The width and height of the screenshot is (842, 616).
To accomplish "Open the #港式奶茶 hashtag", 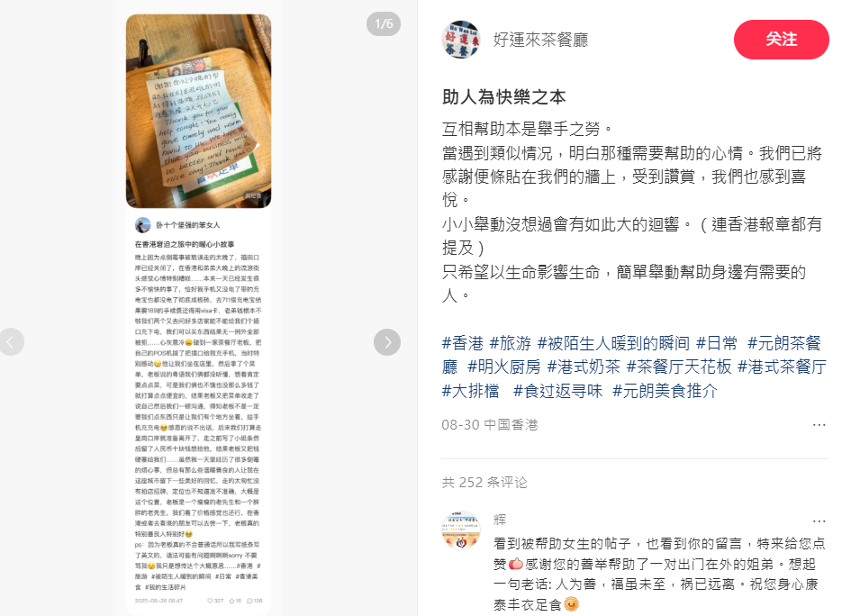I will (x=584, y=367).
